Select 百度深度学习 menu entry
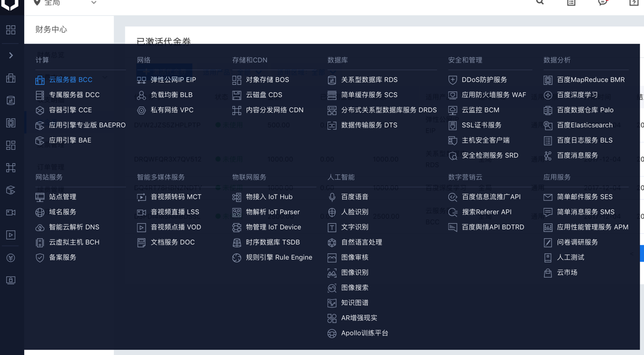The image size is (644, 355). (577, 95)
